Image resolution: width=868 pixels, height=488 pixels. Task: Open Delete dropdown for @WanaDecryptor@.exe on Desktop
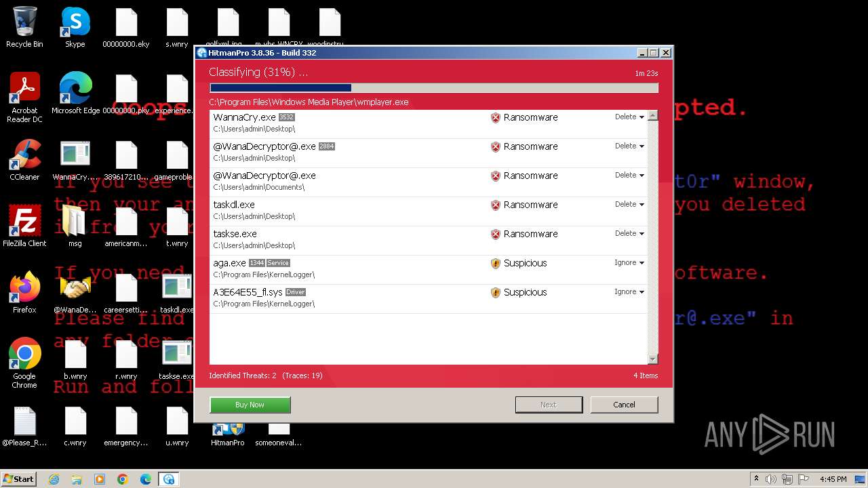[x=629, y=146]
